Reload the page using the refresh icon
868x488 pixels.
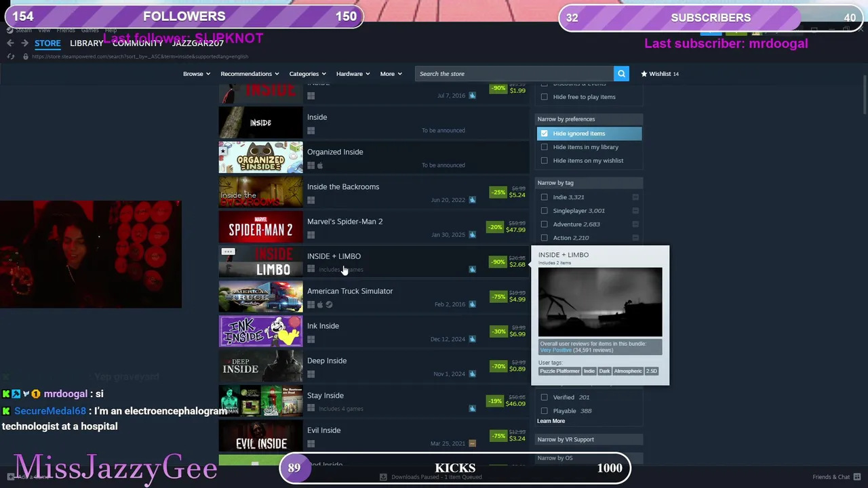click(x=10, y=56)
